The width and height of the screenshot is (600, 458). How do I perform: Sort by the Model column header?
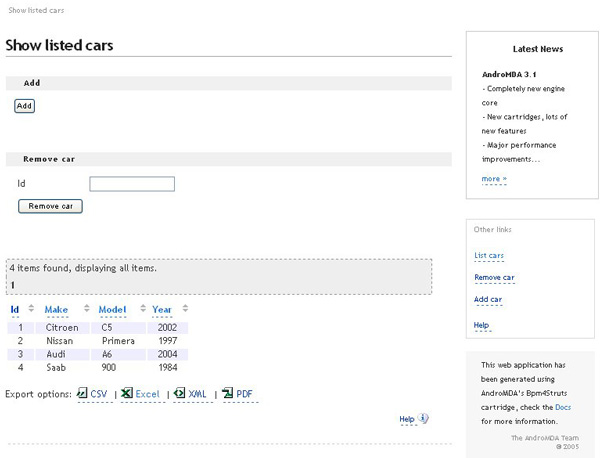112,310
